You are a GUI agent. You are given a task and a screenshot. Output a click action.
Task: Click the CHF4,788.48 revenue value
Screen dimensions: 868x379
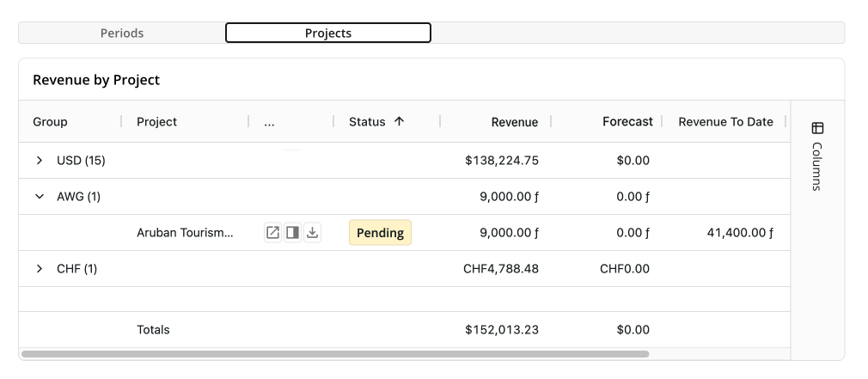pos(501,268)
